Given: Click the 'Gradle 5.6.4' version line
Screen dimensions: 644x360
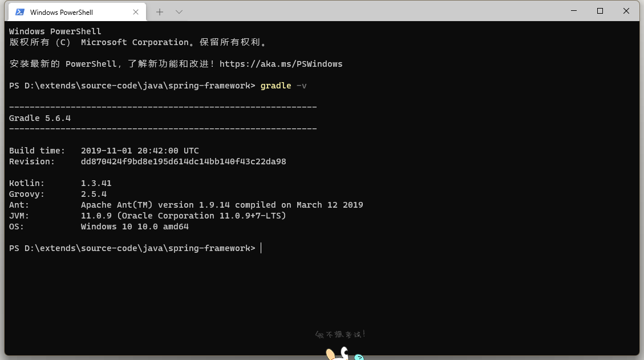Looking at the screenshot, I should (x=40, y=118).
